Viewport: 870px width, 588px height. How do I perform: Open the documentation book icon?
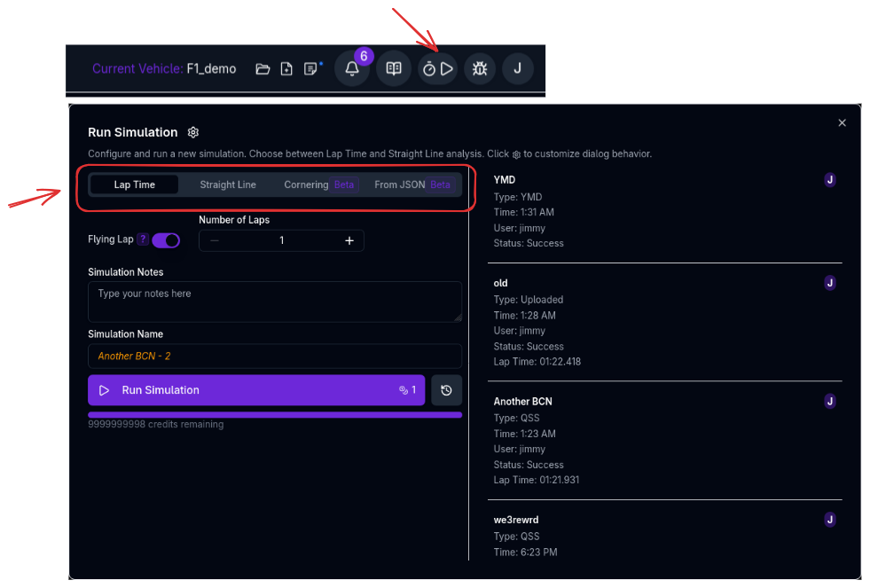pos(394,69)
